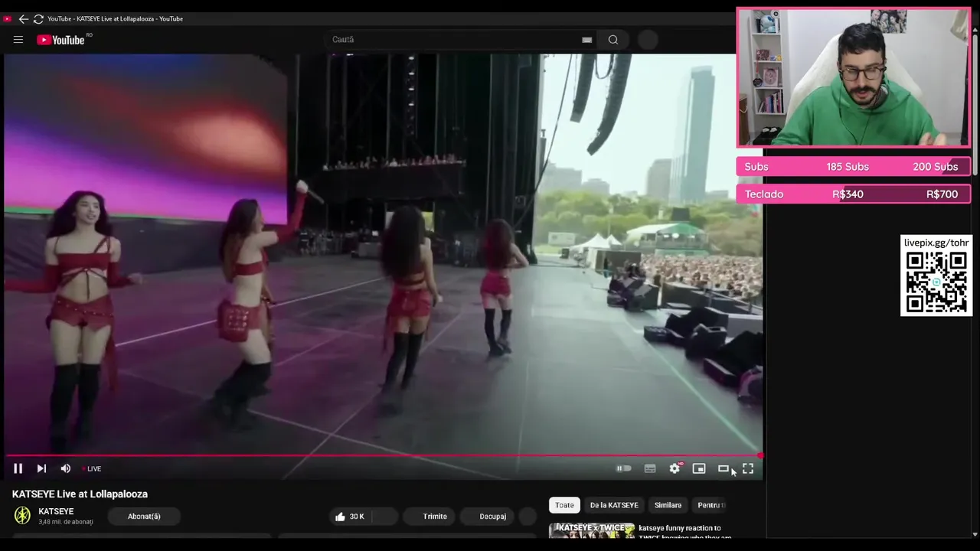
Task: Click the red video progress bar
Action: [383, 455]
